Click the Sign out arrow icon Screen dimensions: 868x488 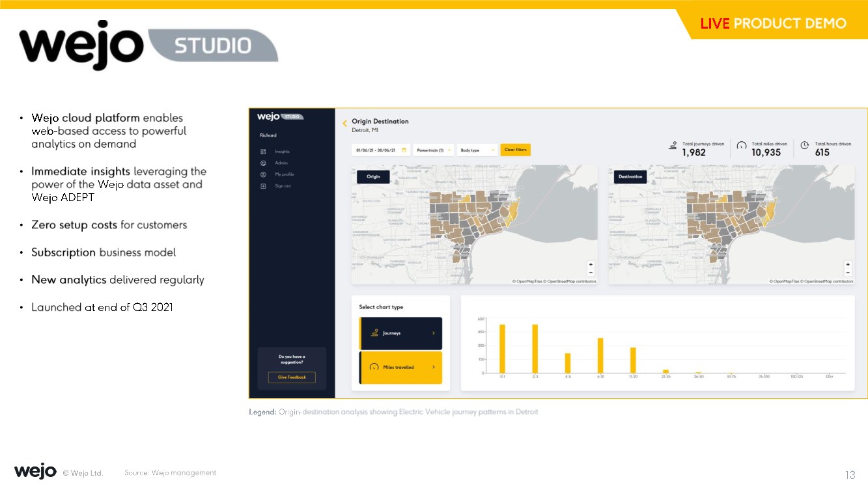(263, 186)
